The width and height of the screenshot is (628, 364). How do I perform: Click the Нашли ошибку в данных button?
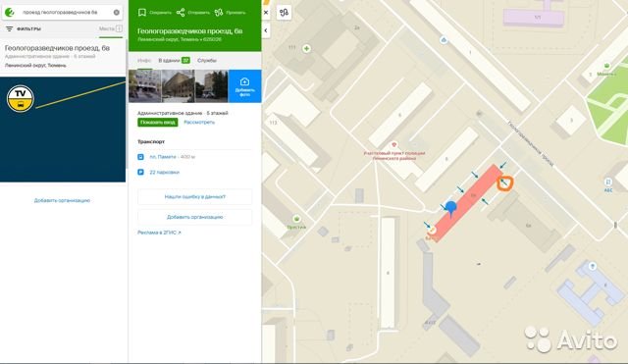click(x=194, y=196)
